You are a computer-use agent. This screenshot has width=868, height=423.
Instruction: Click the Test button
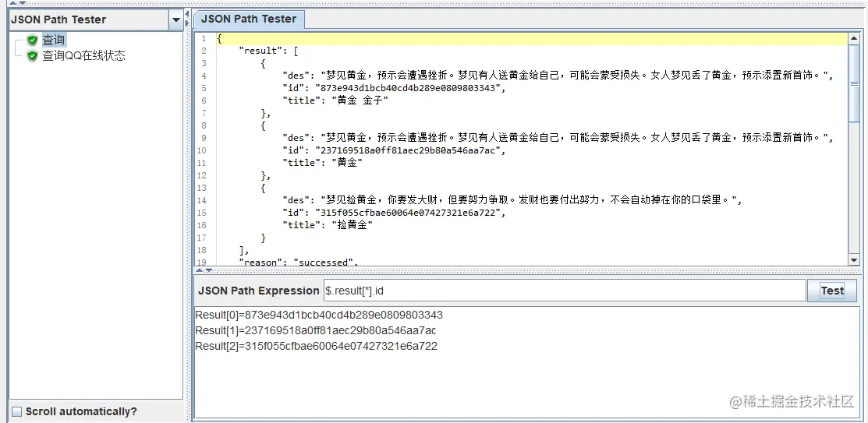[831, 291]
